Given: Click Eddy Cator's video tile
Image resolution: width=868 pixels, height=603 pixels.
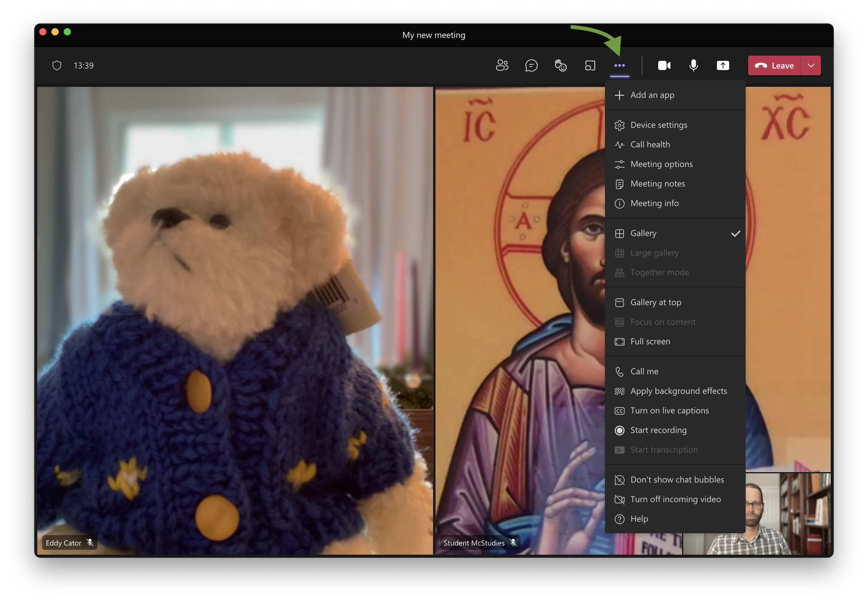Looking at the screenshot, I should (235, 321).
